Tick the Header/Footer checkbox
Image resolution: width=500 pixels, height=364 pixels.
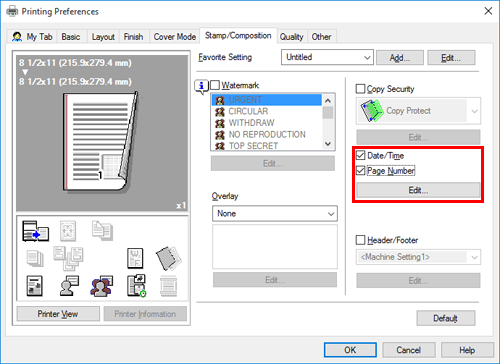360,240
